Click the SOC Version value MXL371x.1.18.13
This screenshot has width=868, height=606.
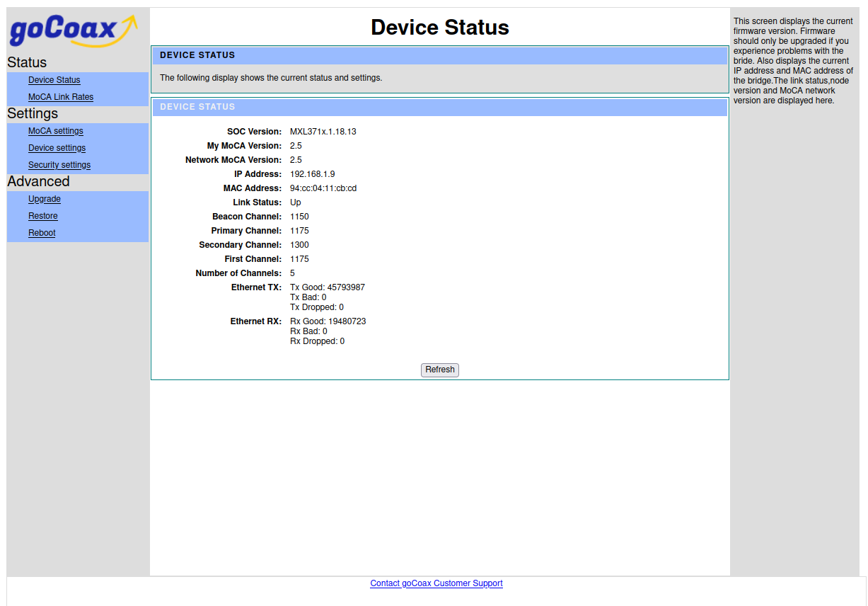click(x=323, y=132)
